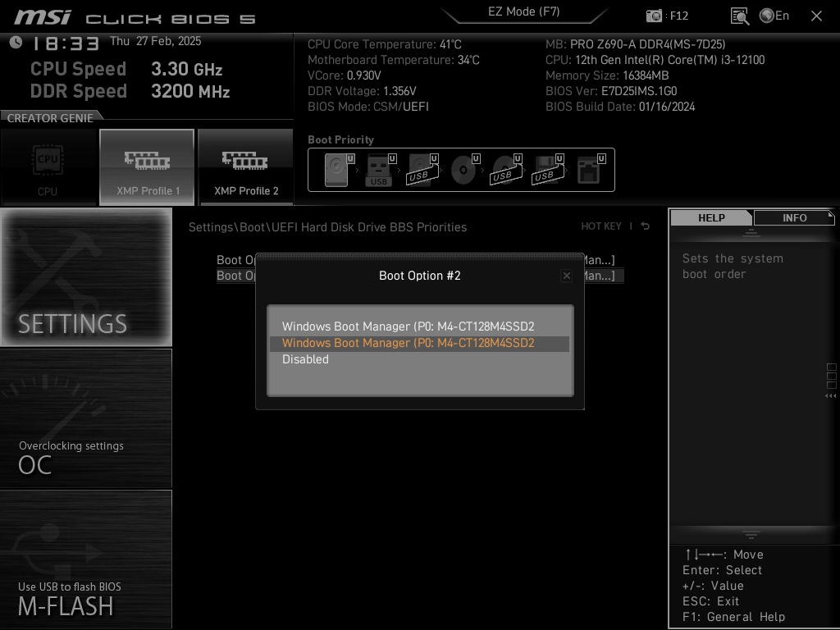Open the SETTINGS section
Image resolution: width=840 pixels, height=630 pixels.
tap(85, 277)
